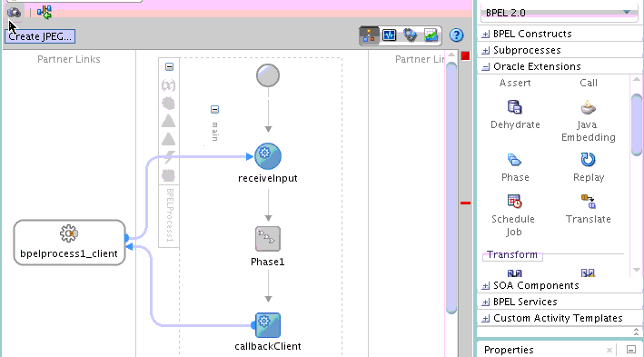Click the gear icon below variables icon

[x=168, y=104]
